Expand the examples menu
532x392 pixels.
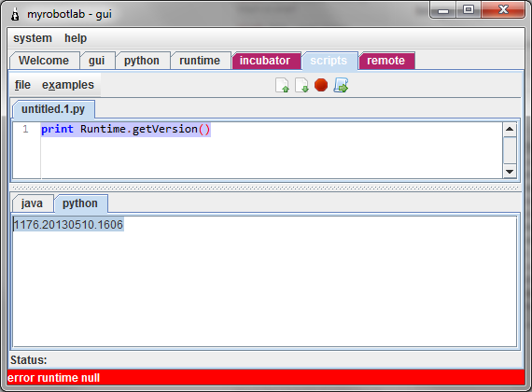[68, 85]
